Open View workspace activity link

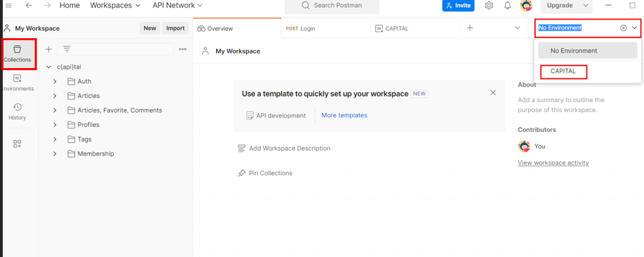553,163
